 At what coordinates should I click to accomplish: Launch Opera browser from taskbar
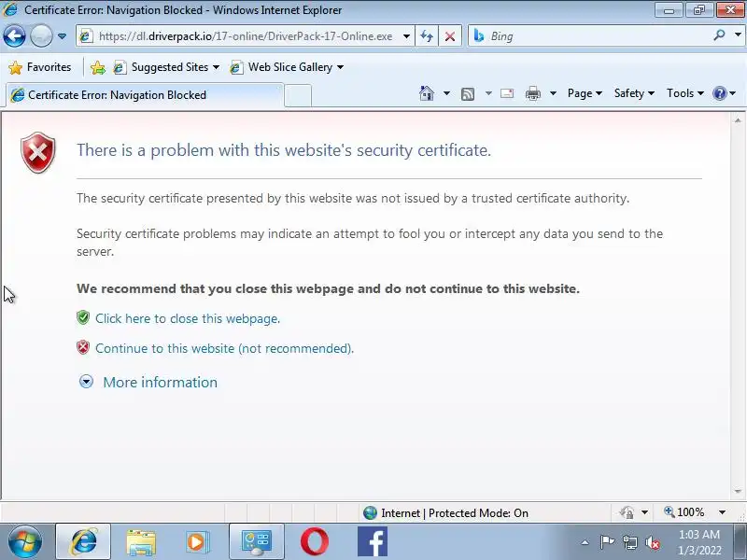click(x=315, y=542)
